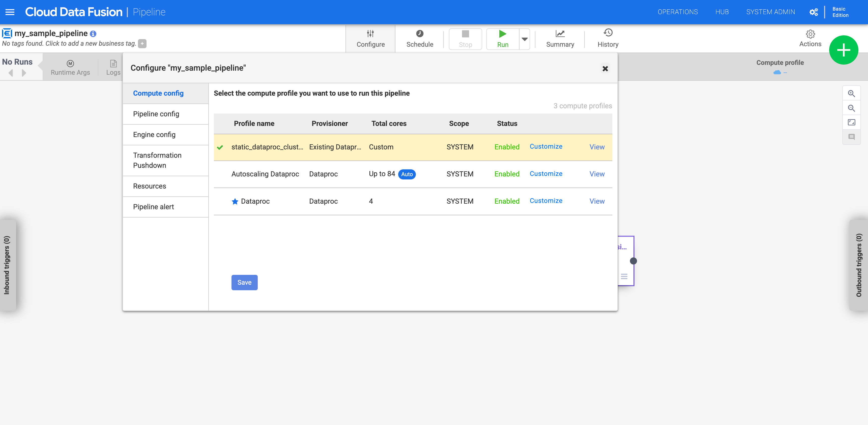This screenshot has width=868, height=425.
Task: Click Customize for Autoscaling Dataproc
Action: [545, 173]
